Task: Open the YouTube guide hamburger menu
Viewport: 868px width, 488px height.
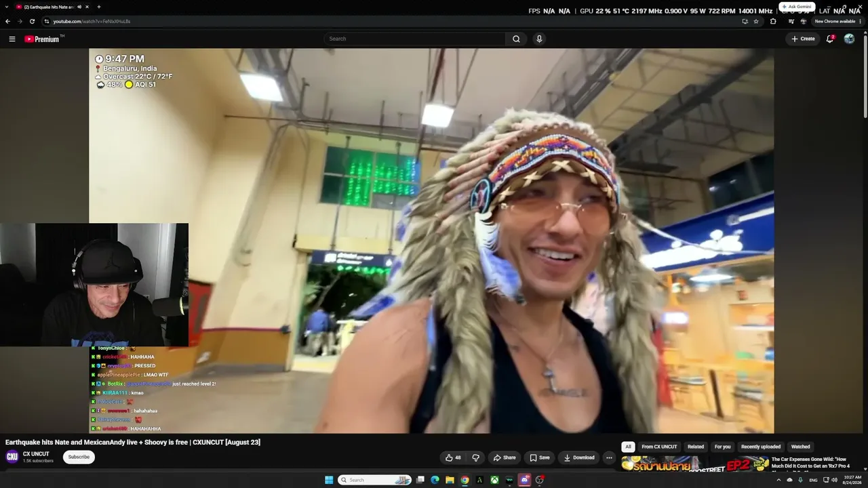Action: pos(12,39)
